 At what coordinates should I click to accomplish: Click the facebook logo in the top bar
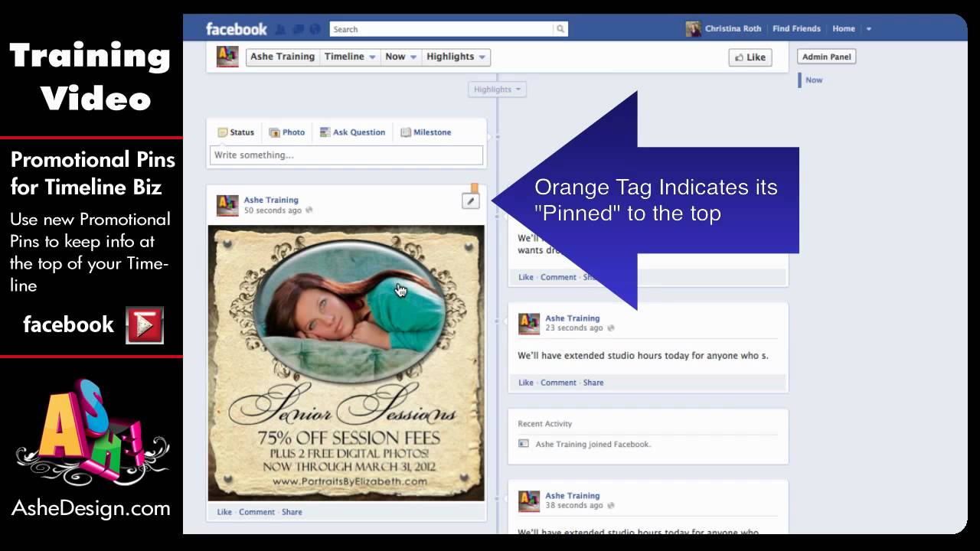[x=236, y=29]
